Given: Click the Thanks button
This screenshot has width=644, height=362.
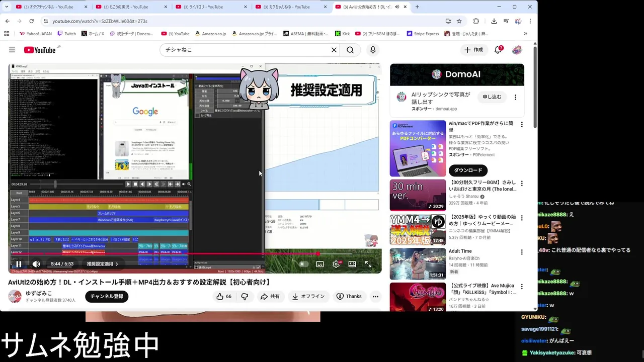Looking at the screenshot, I should (x=349, y=297).
